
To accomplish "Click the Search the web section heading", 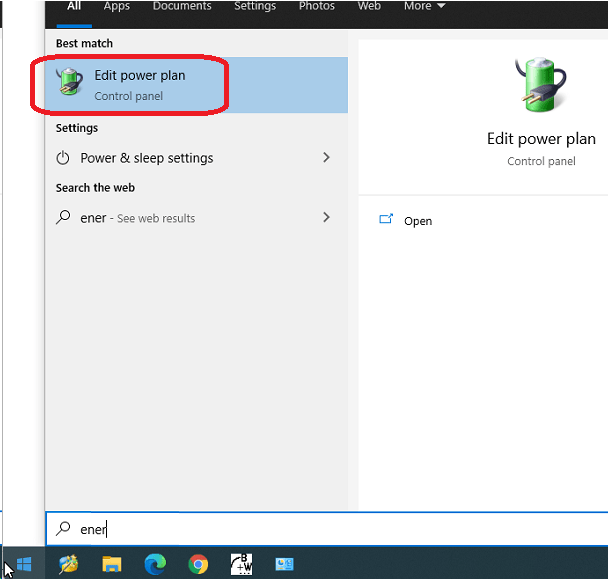I will (x=95, y=188).
